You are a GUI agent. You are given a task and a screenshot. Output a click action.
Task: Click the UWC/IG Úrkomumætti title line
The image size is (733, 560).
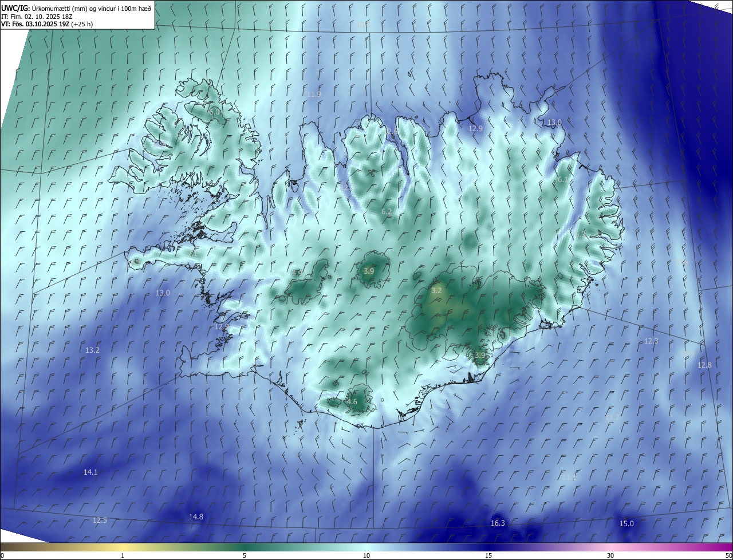point(76,7)
